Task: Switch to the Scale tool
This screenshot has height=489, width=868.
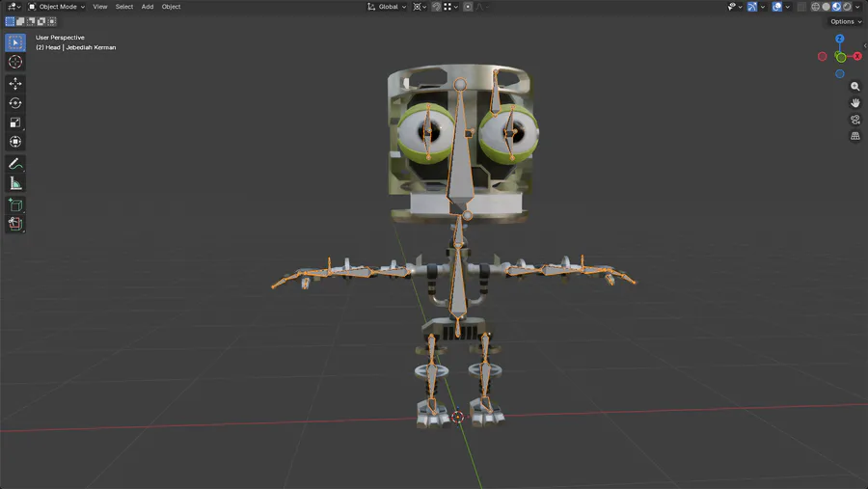Action: click(x=14, y=122)
